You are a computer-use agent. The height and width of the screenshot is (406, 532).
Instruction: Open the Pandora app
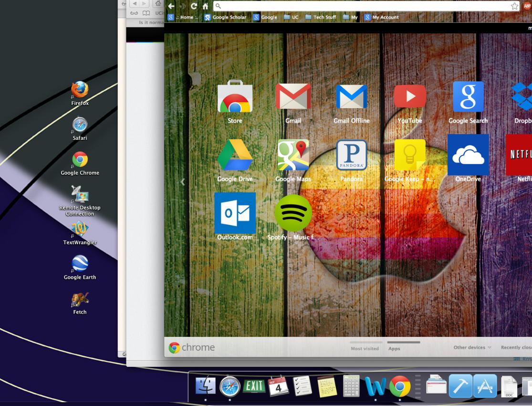click(352, 155)
